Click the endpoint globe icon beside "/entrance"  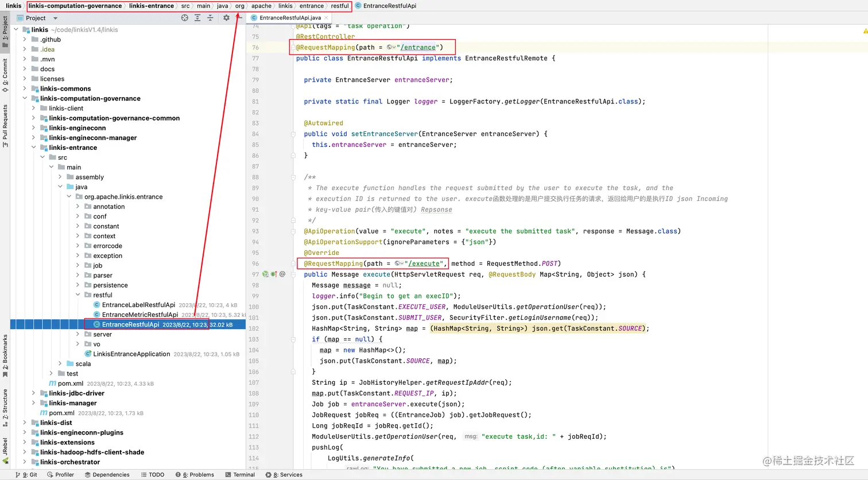391,48
